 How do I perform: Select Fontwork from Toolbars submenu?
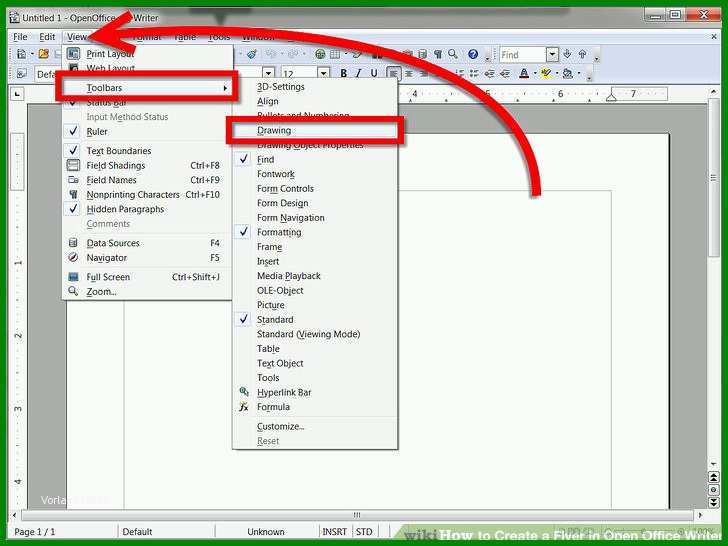click(315, 174)
